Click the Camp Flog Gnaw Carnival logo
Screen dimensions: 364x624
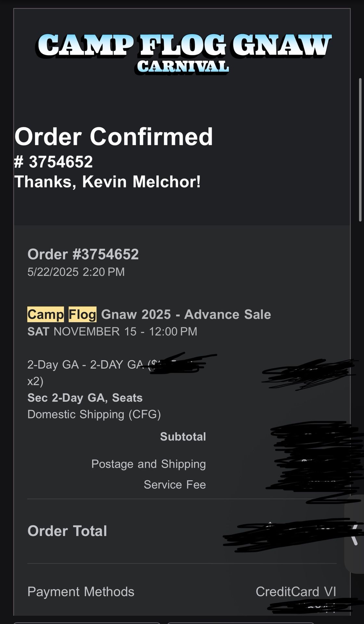(x=184, y=52)
